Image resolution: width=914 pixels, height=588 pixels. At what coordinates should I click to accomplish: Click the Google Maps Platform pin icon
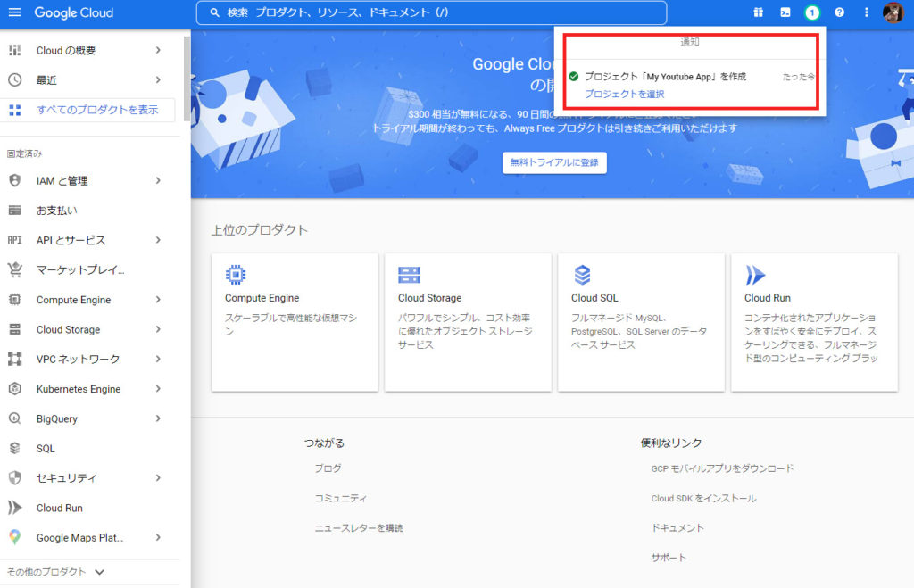point(14,537)
